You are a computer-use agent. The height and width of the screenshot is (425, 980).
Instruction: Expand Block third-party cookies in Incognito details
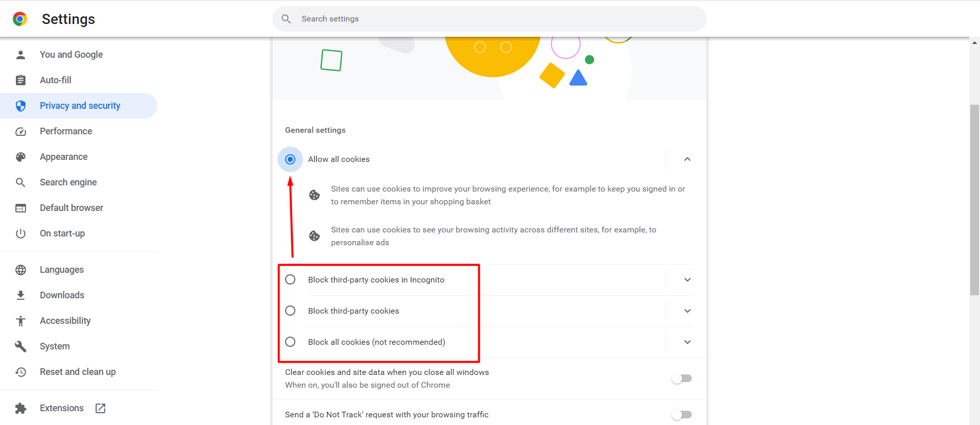687,280
